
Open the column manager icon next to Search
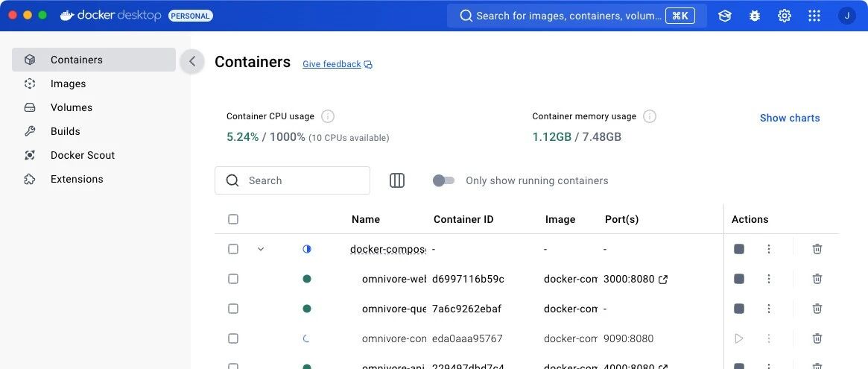[x=397, y=180]
